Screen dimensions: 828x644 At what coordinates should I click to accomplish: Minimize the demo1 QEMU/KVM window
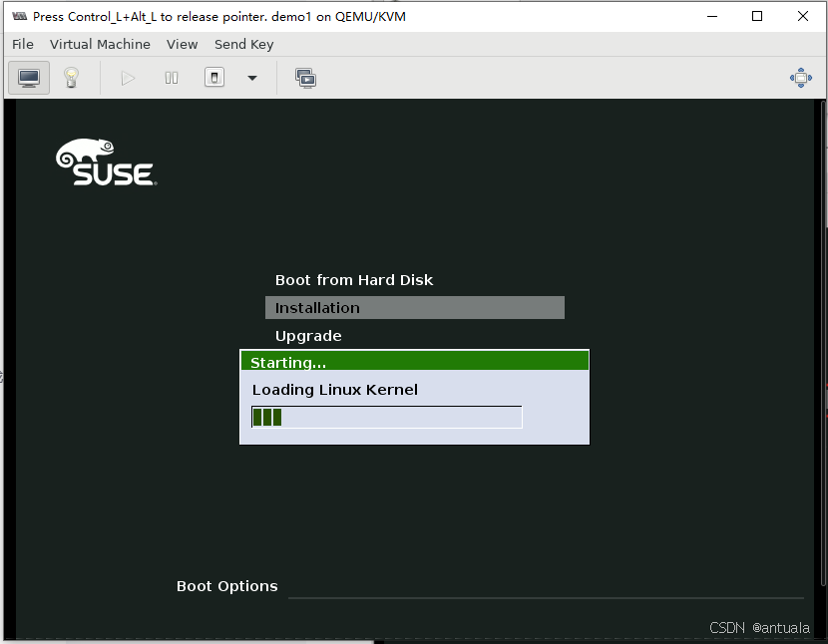tap(712, 16)
